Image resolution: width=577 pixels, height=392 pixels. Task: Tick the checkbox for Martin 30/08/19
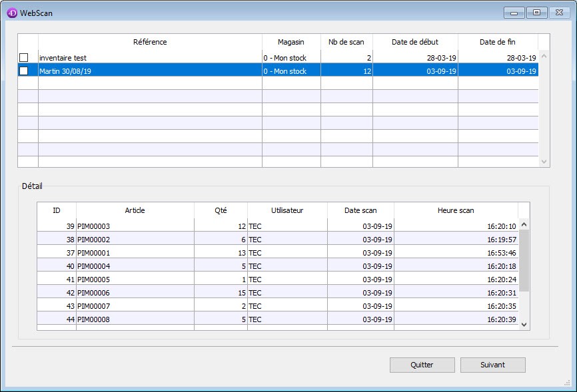point(24,71)
